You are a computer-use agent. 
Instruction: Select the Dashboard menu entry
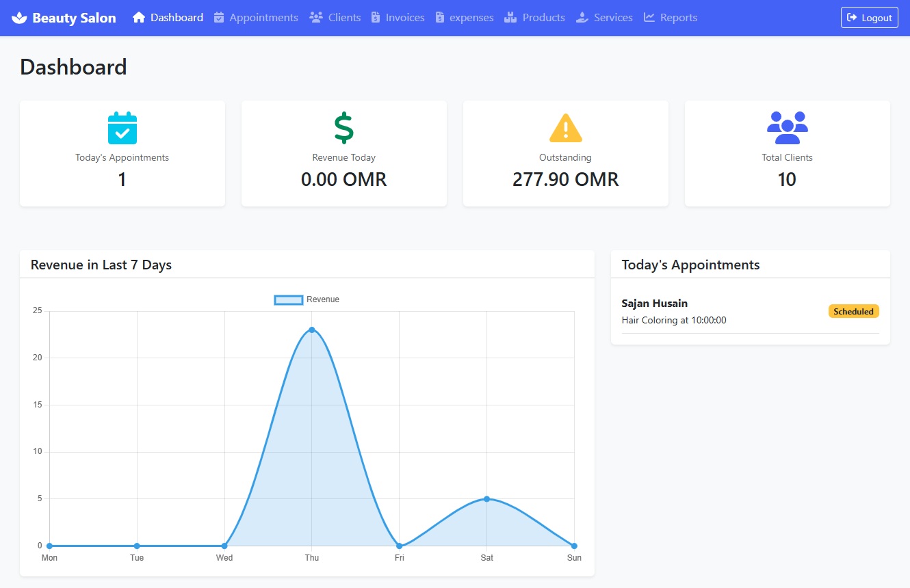click(168, 17)
